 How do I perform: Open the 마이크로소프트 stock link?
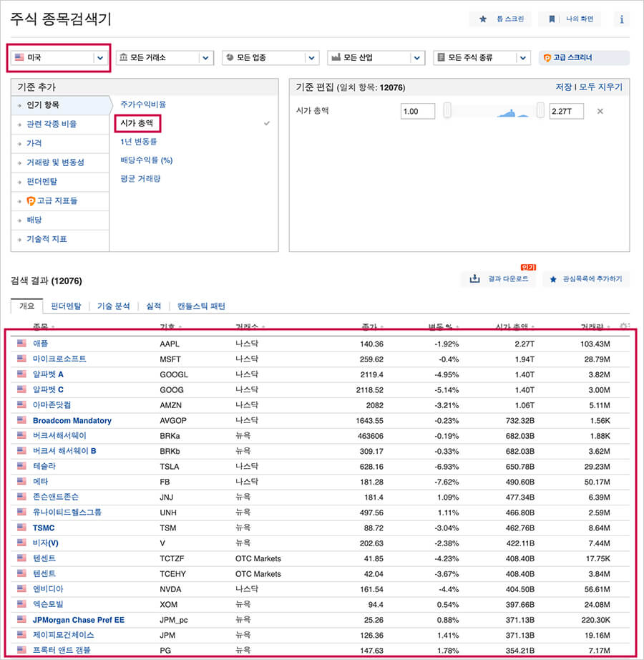pos(59,359)
